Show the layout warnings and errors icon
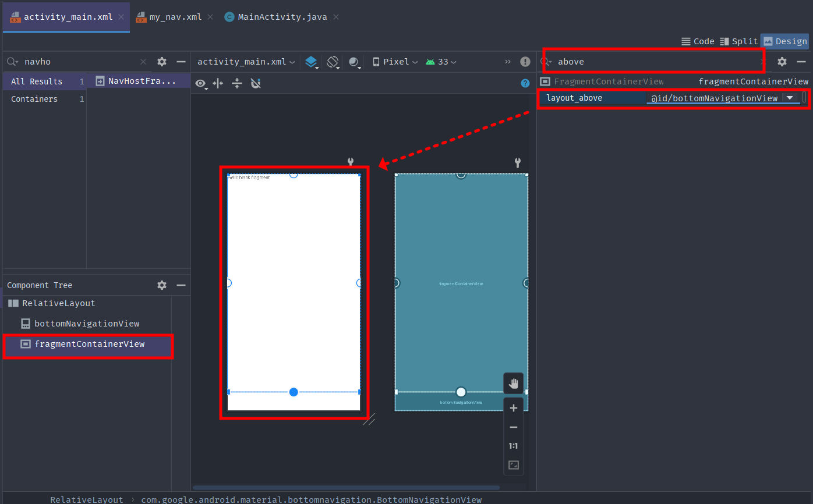The width and height of the screenshot is (813, 504). (x=525, y=62)
